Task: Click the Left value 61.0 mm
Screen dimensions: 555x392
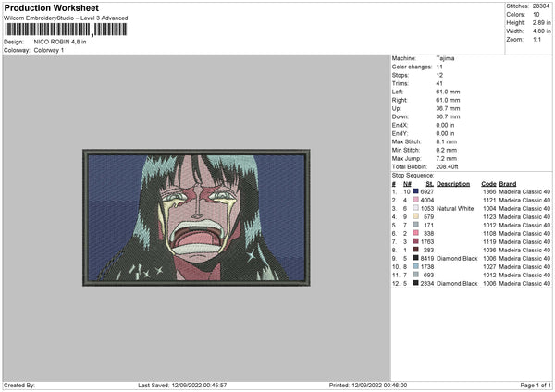Action: (448, 92)
